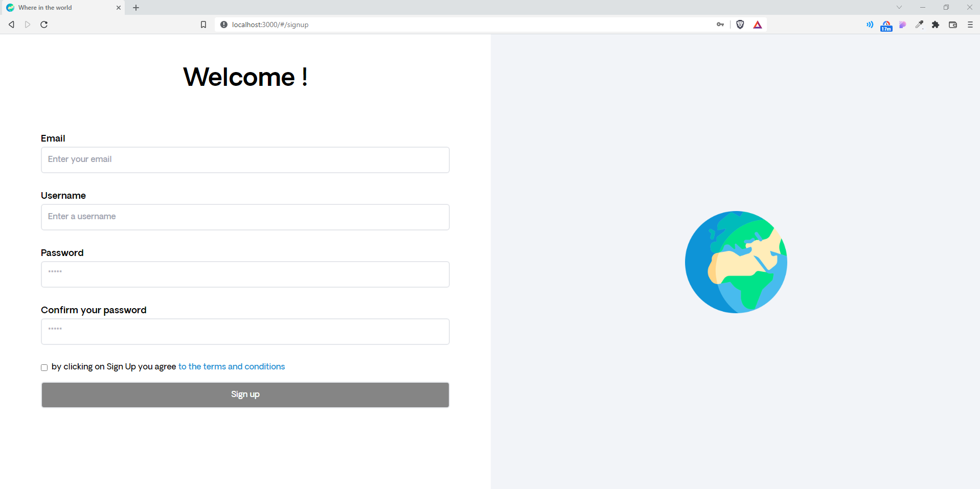This screenshot has height=489, width=980.
Task: Click the blue signal-waves extension icon
Action: [x=869, y=24]
